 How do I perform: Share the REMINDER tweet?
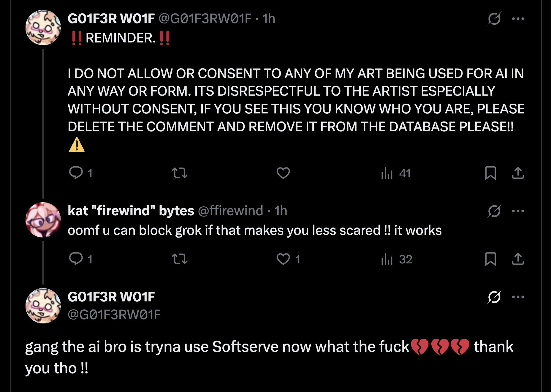[x=518, y=173]
